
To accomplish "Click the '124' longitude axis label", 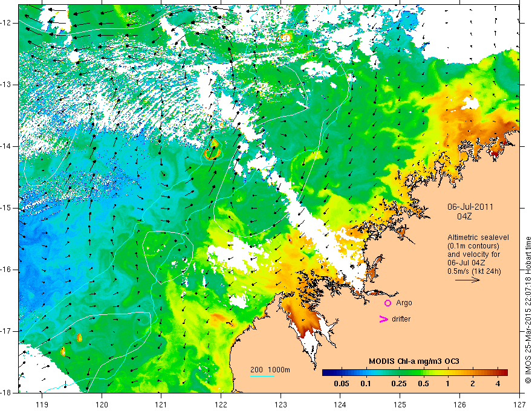I will coord(340,404).
